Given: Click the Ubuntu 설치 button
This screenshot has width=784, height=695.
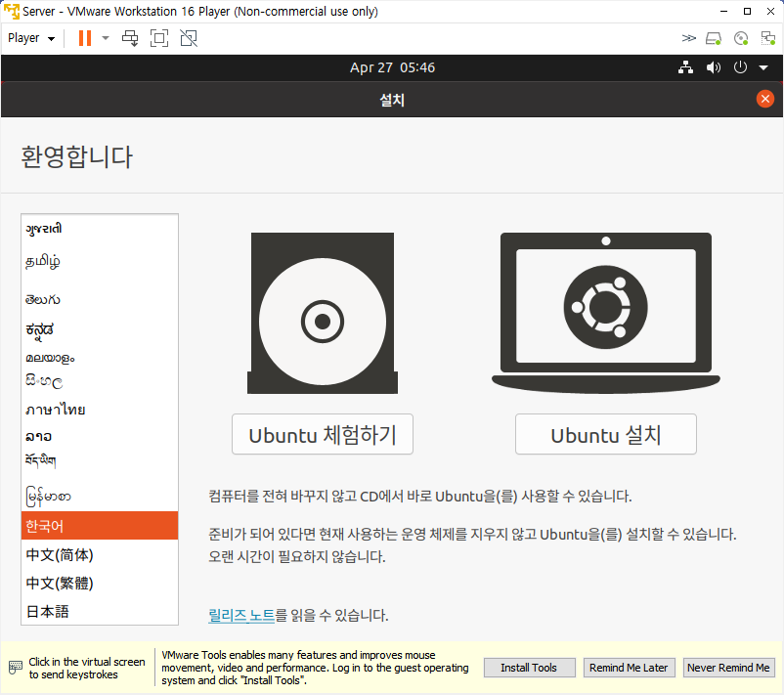Looking at the screenshot, I should point(605,434).
